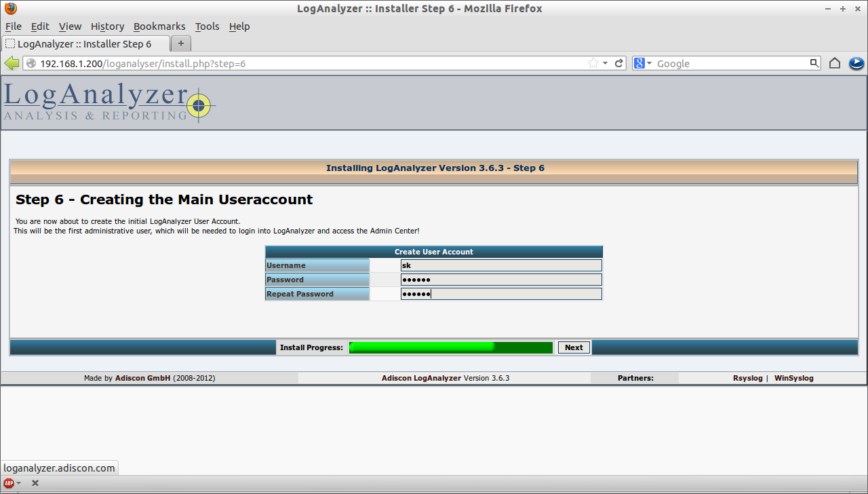This screenshot has width=868, height=494.
Task: Open the History menu
Action: tap(107, 26)
